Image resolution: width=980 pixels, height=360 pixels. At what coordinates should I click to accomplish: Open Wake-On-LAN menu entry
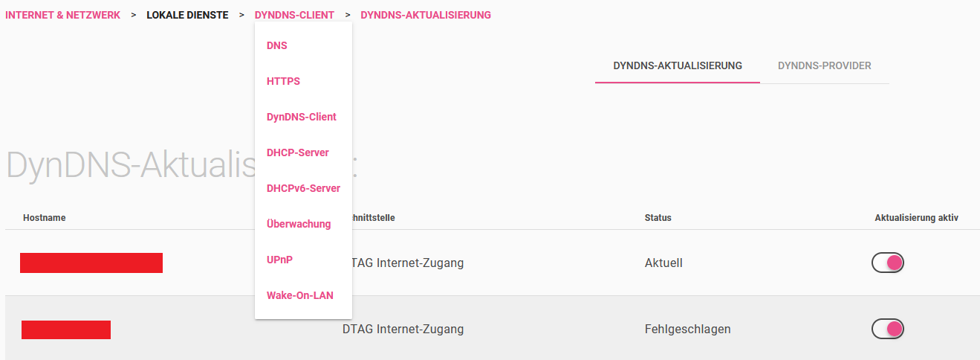click(300, 295)
